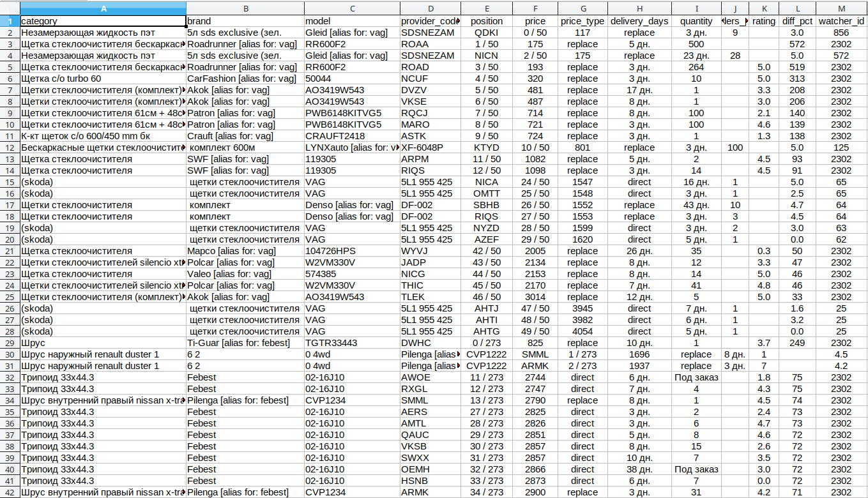Viewport: 868px width, 498px height.
Task: Select column G header
Action: 582,9
